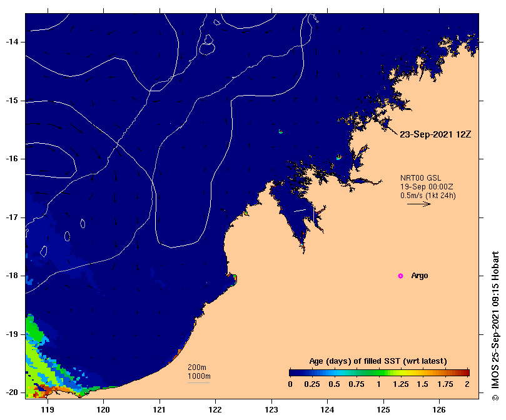This screenshot has height=420, width=506.
Task: Click the 126 longitude axis label
Action: click(x=439, y=410)
